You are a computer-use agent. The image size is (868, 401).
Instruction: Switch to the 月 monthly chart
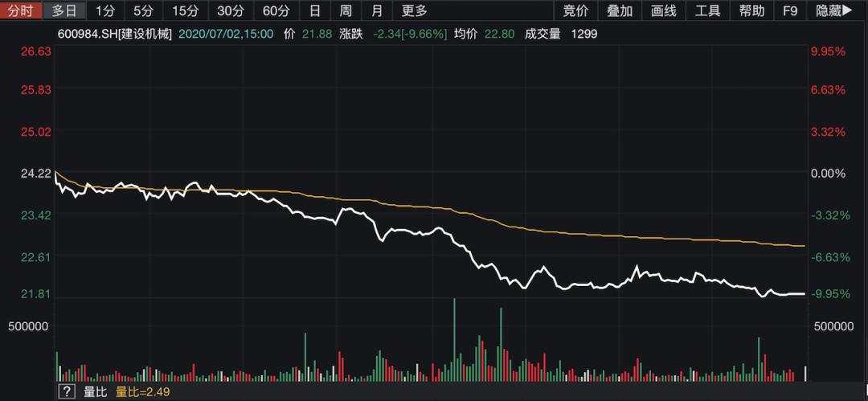click(x=376, y=10)
